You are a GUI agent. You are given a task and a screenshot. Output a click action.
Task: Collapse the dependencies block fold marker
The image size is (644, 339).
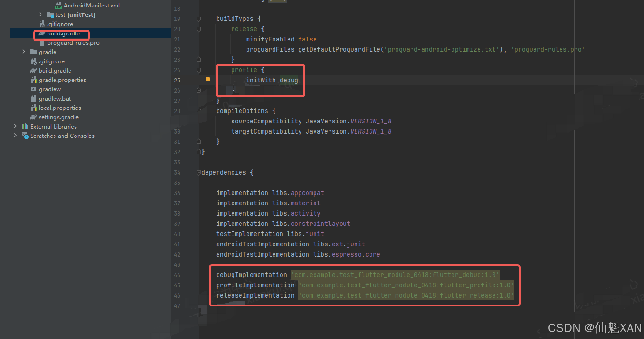(x=199, y=173)
